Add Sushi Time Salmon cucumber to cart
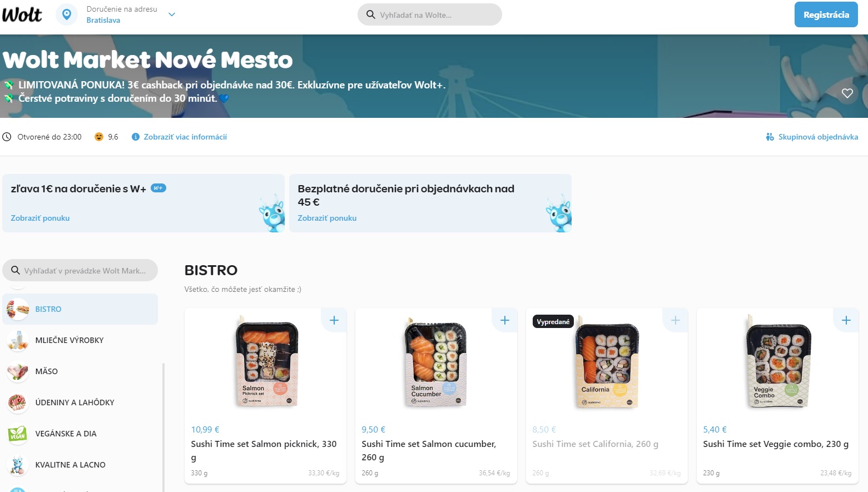This screenshot has height=492, width=868. [505, 320]
